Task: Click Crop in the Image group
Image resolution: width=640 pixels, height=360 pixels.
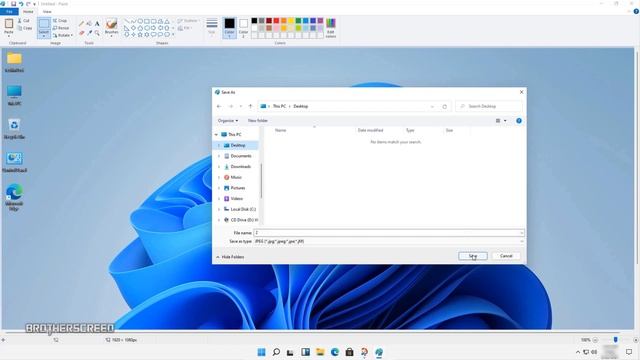Action: pyautogui.click(x=60, y=20)
